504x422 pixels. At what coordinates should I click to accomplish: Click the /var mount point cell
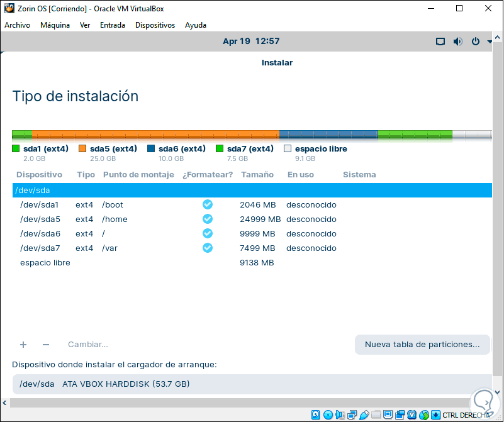coord(109,248)
